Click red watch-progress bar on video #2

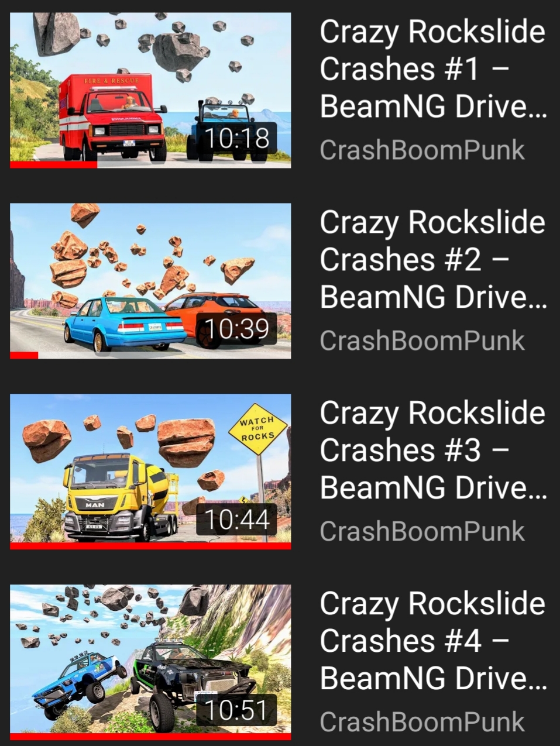click(24, 355)
